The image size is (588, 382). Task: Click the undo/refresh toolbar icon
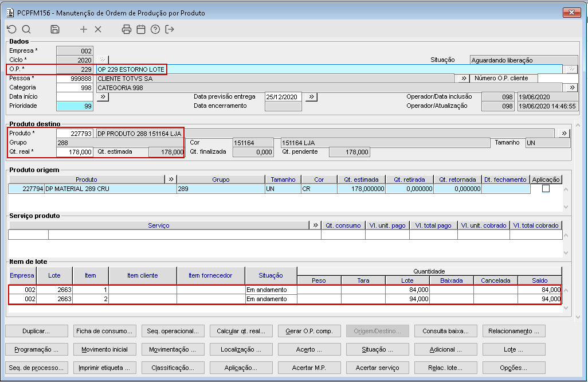point(11,29)
